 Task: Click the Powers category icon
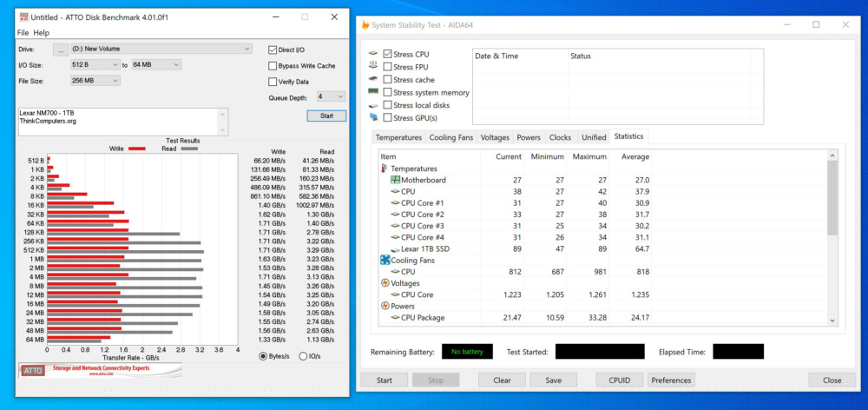[x=385, y=306]
